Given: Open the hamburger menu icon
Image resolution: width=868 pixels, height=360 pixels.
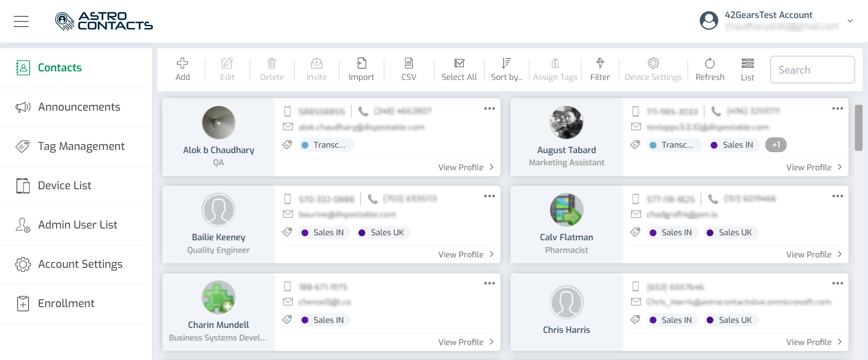Looking at the screenshot, I should (21, 21).
